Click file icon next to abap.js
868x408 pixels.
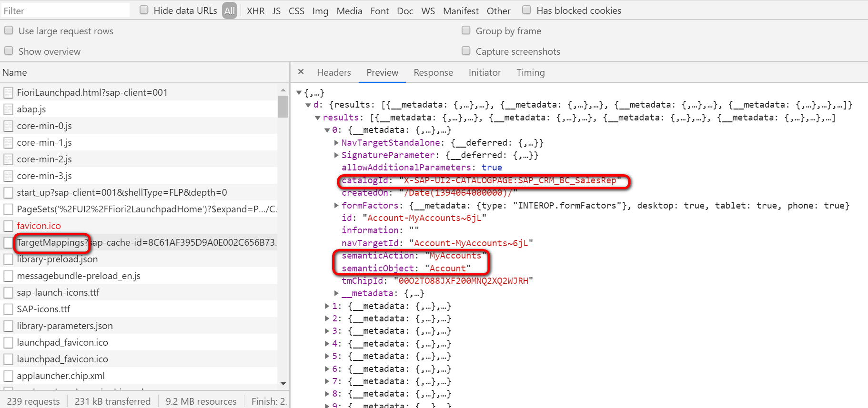pyautogui.click(x=8, y=109)
